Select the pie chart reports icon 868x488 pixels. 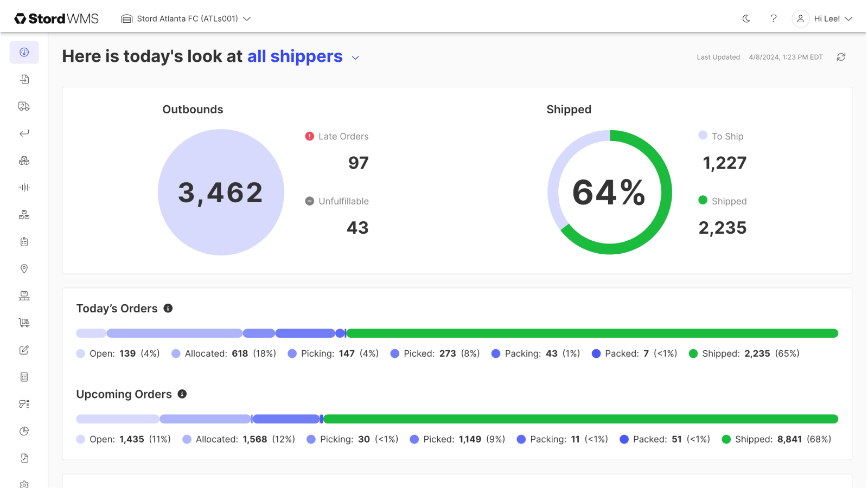coord(24,432)
